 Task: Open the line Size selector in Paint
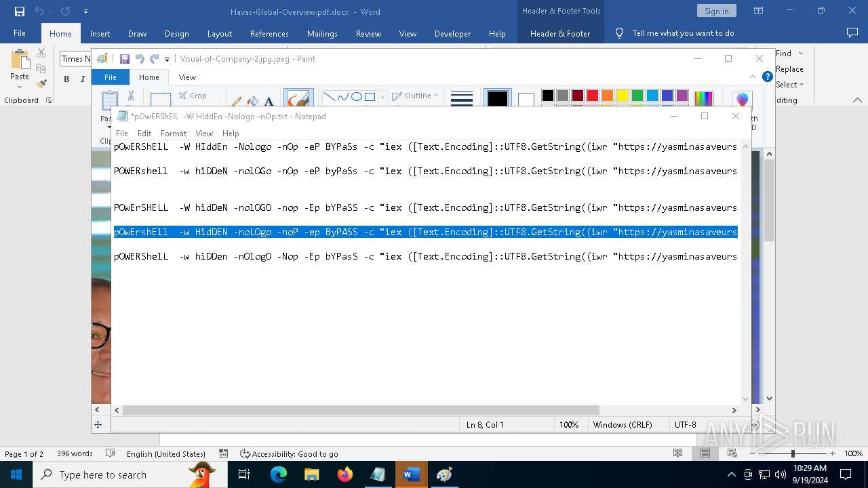point(461,99)
